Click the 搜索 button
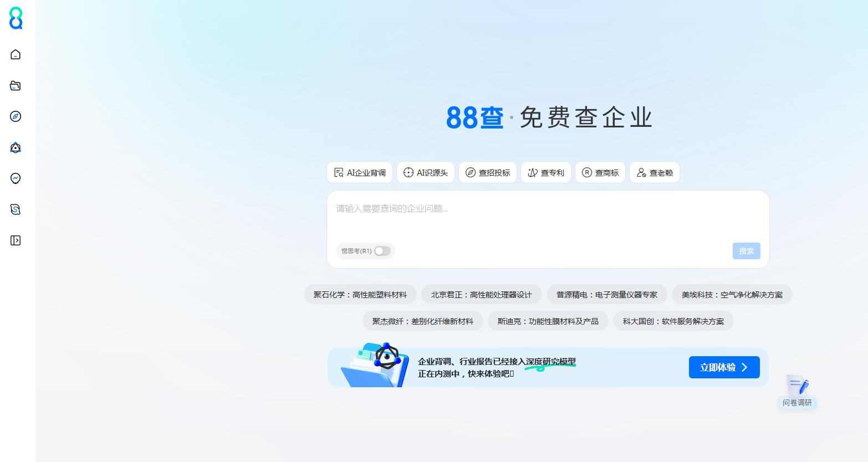The width and height of the screenshot is (868, 462). click(x=747, y=251)
